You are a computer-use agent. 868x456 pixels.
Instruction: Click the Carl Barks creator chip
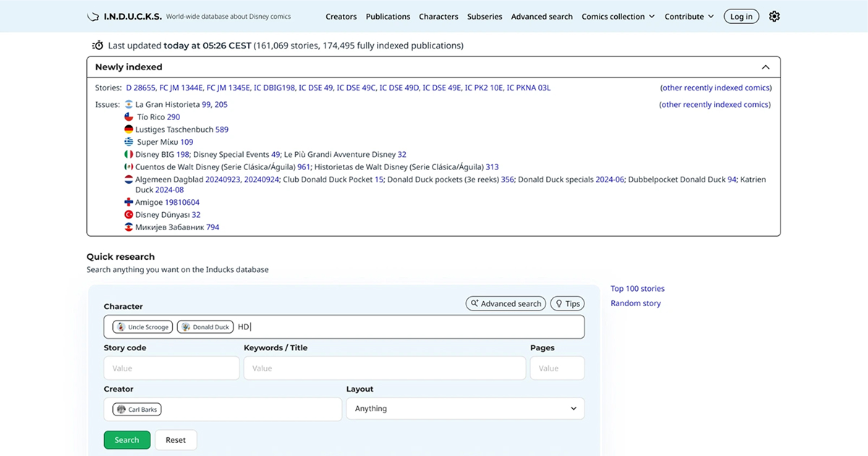click(x=137, y=410)
